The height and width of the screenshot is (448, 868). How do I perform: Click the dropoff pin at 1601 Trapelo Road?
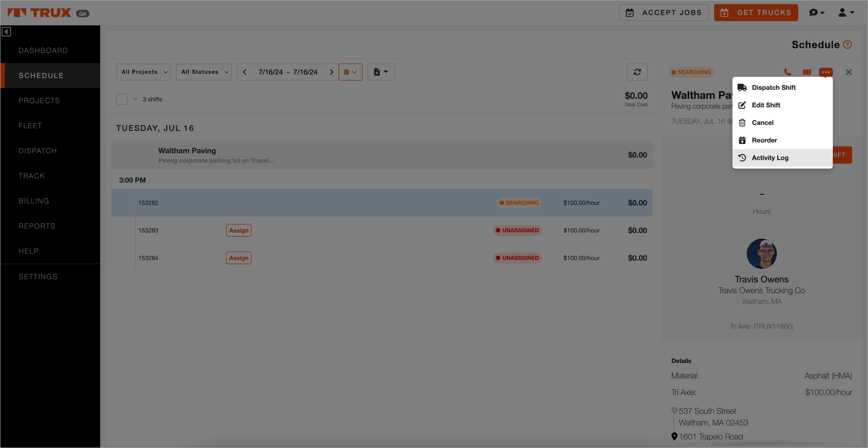coord(674,437)
